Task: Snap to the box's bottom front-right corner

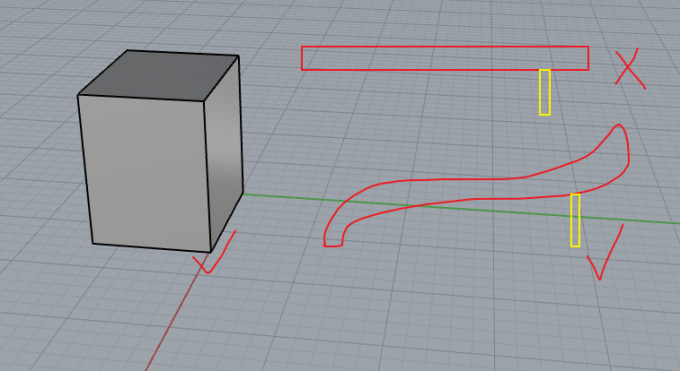Action: coord(211,251)
